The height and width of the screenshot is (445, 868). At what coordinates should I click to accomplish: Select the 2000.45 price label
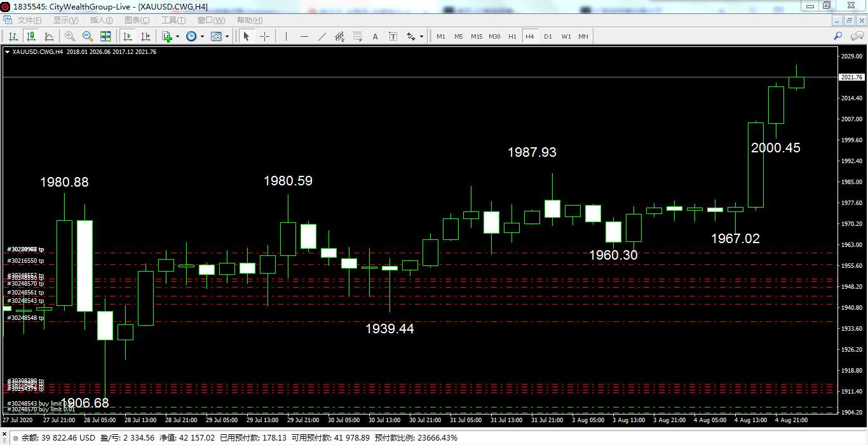776,148
